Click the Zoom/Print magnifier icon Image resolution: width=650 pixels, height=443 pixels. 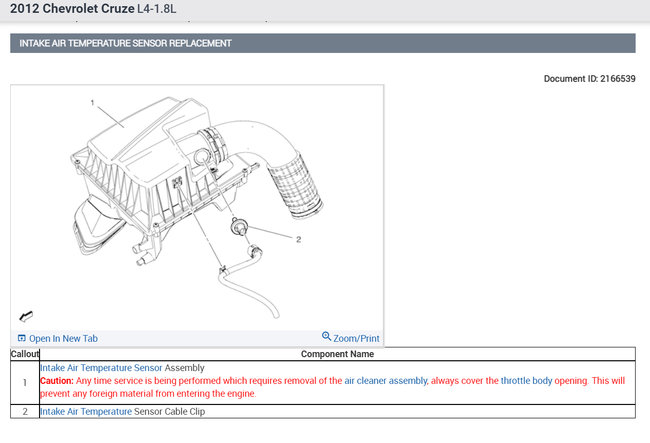(x=327, y=336)
